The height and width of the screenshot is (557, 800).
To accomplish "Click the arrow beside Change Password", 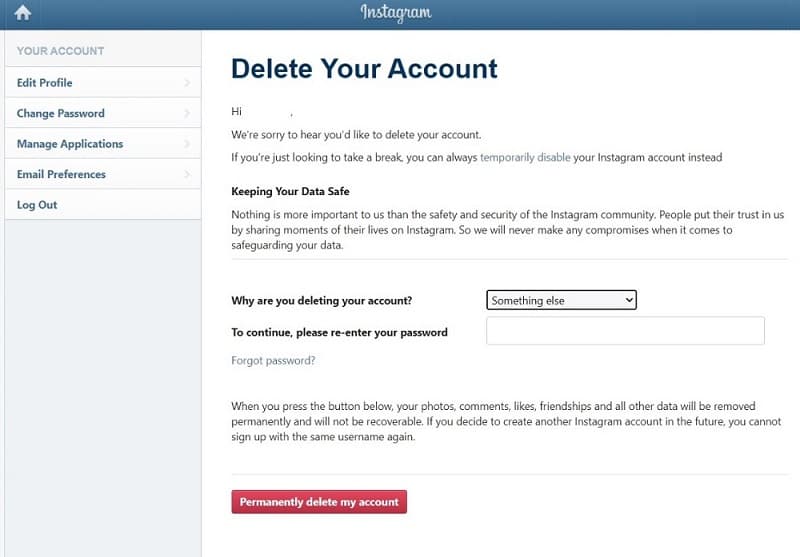I will pyautogui.click(x=187, y=114).
